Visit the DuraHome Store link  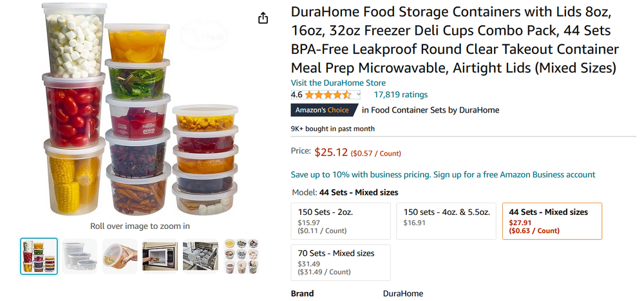click(x=338, y=83)
